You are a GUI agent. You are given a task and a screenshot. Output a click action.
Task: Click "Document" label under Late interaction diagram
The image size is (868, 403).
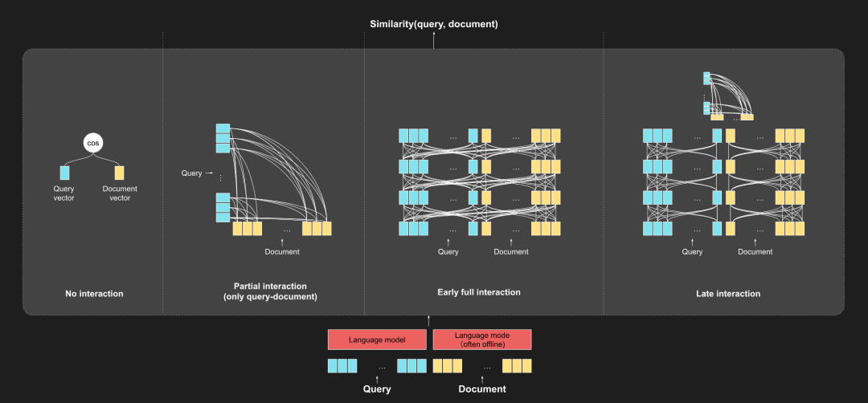coord(755,252)
